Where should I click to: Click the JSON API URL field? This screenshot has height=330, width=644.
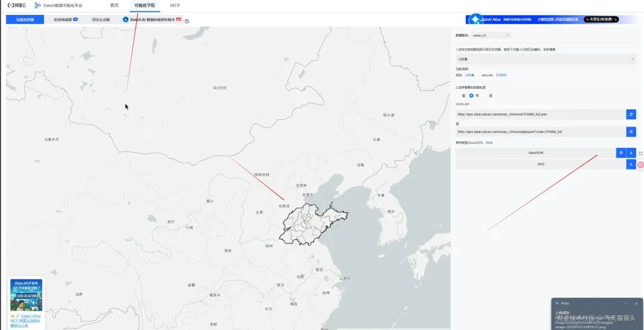540,114
